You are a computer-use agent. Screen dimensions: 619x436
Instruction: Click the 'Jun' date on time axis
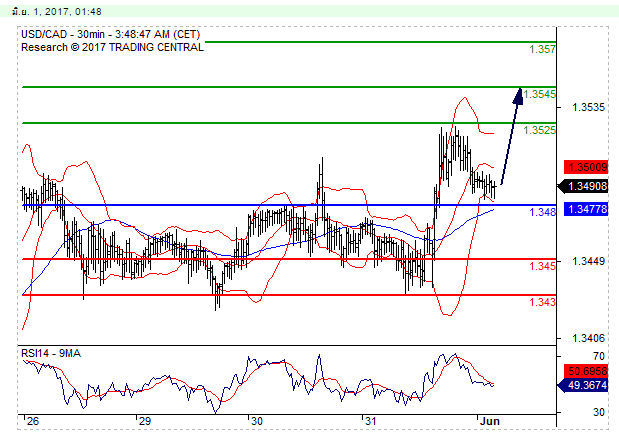(x=490, y=421)
